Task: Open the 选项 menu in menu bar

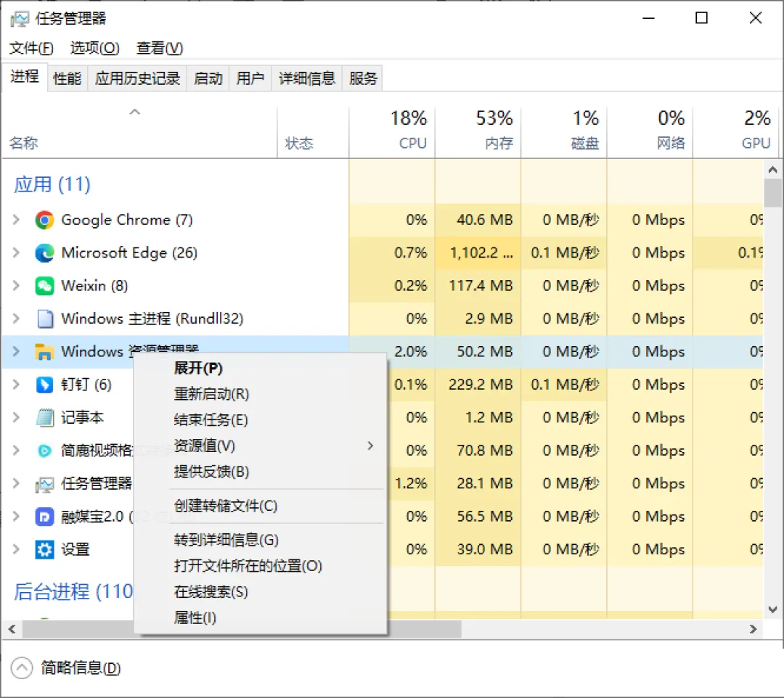Action: [94, 49]
